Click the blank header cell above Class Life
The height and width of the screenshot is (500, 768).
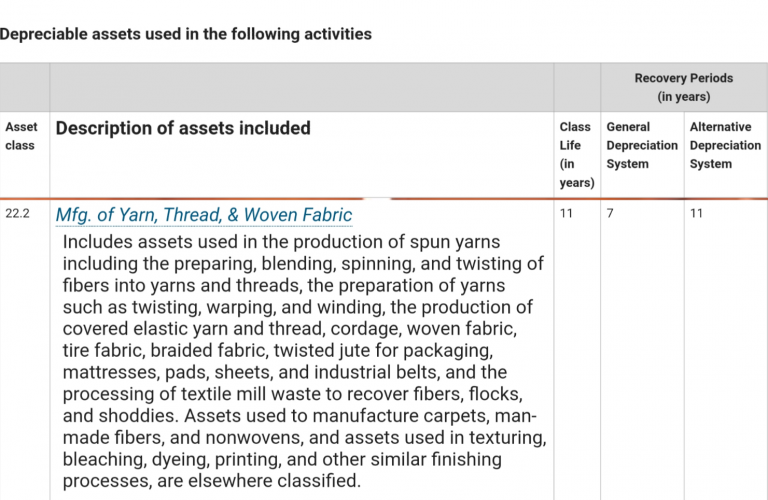tap(577, 87)
